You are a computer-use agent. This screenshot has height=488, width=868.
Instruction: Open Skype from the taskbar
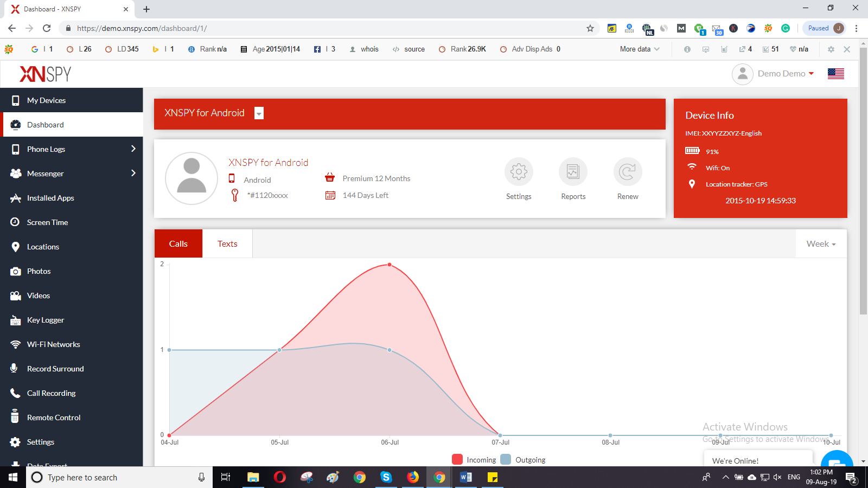386,477
